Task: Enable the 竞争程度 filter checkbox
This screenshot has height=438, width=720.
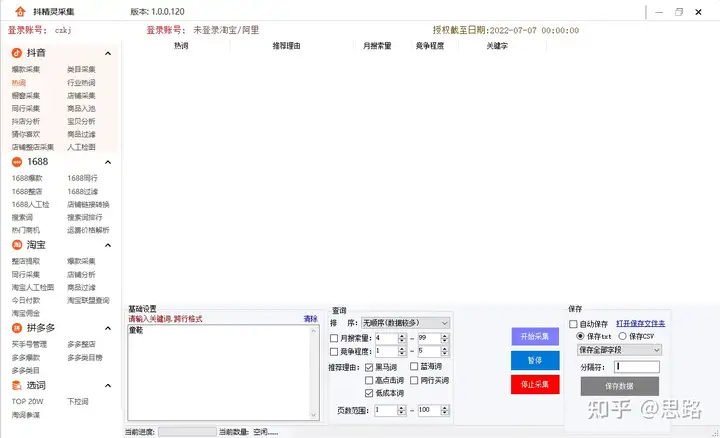Action: click(x=334, y=352)
